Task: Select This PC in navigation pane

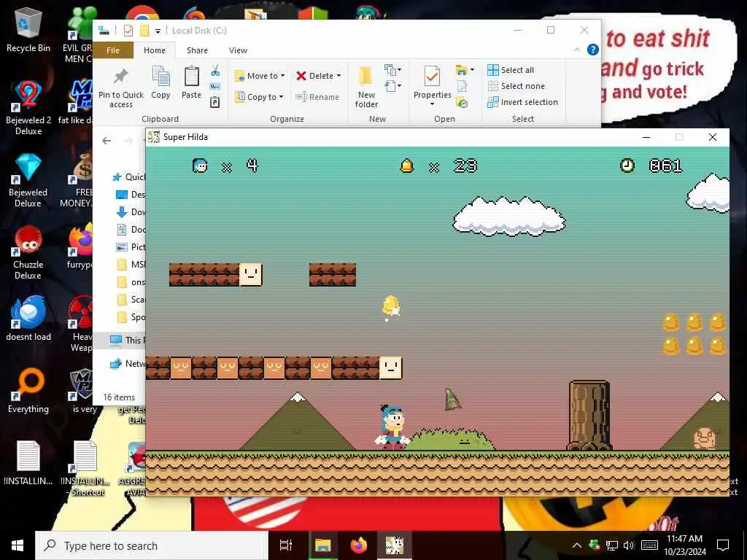Action: [128, 340]
